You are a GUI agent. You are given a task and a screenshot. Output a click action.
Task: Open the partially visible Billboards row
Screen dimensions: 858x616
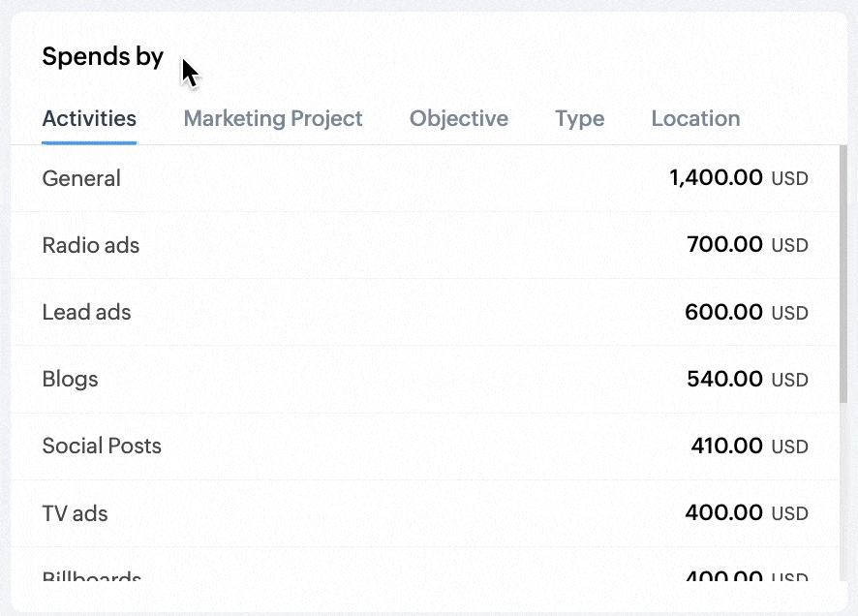pyautogui.click(x=92, y=578)
